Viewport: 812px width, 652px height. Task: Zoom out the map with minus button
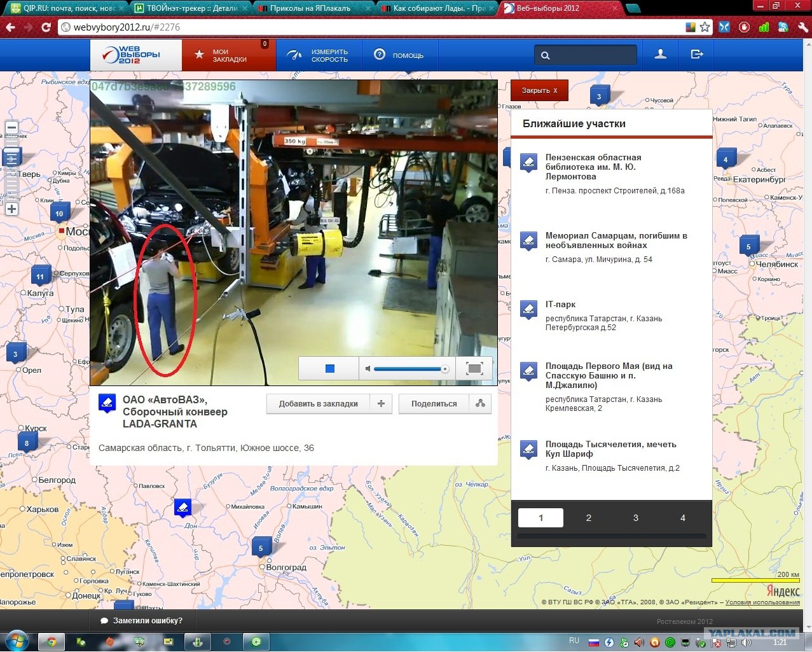point(11,128)
